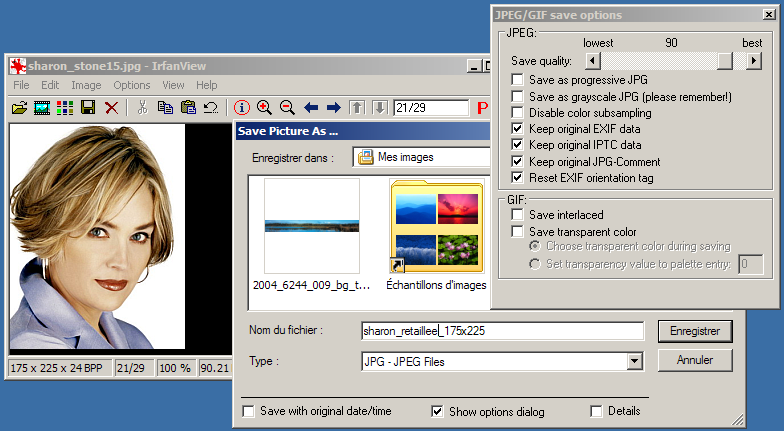Uncheck Reset EXIF orientation tag

pyautogui.click(x=518, y=177)
